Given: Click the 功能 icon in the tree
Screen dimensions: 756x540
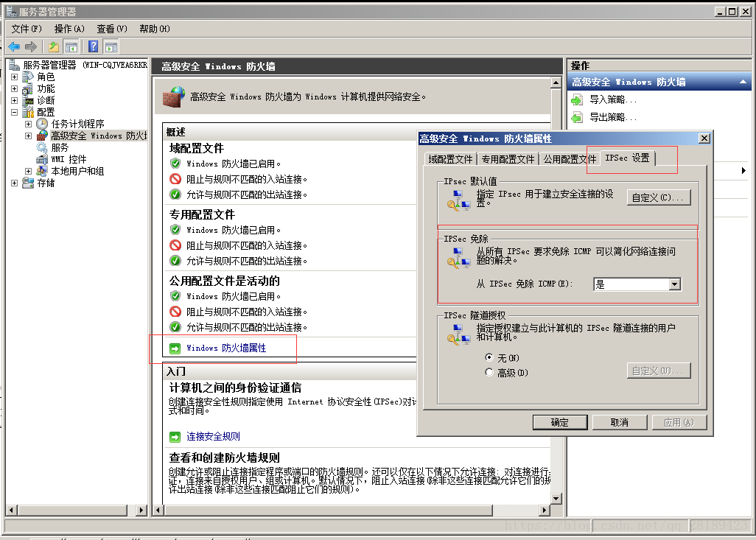Looking at the screenshot, I should click(x=28, y=88).
